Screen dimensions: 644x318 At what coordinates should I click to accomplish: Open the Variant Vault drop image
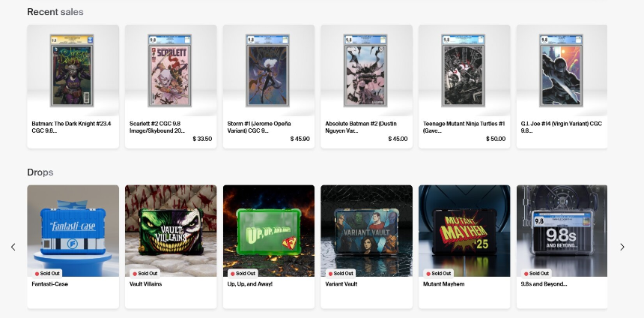367,231
